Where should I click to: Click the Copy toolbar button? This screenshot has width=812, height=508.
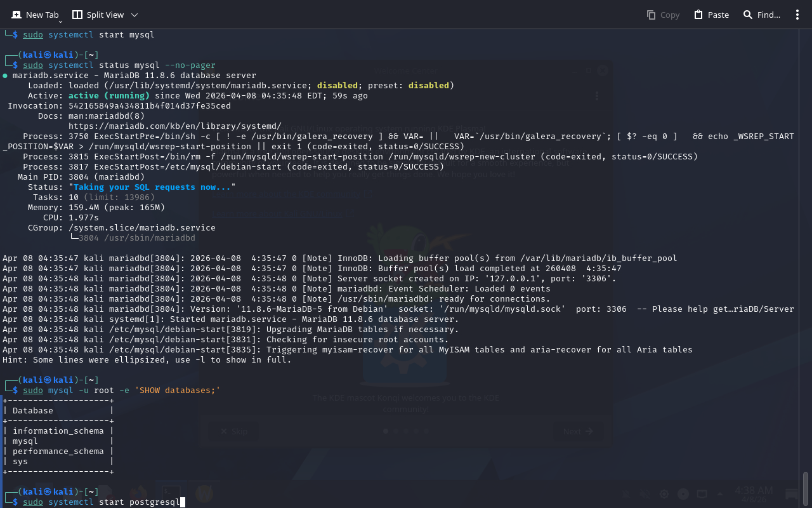point(663,15)
